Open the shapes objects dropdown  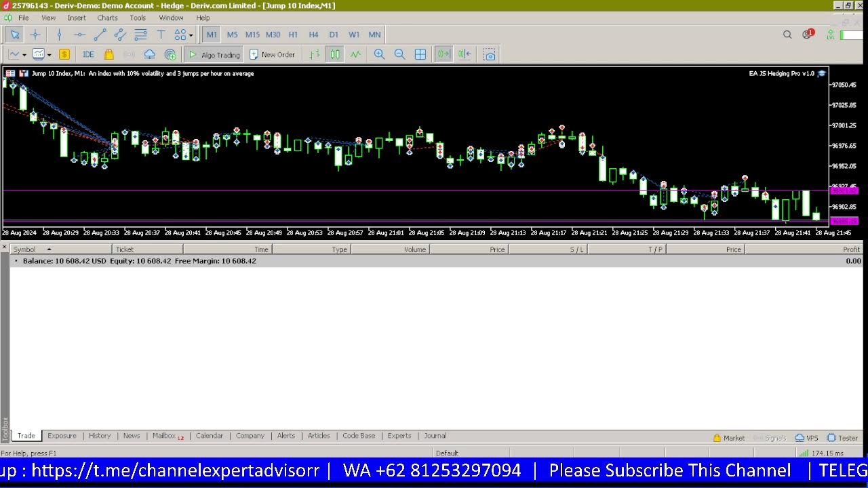pyautogui.click(x=183, y=35)
